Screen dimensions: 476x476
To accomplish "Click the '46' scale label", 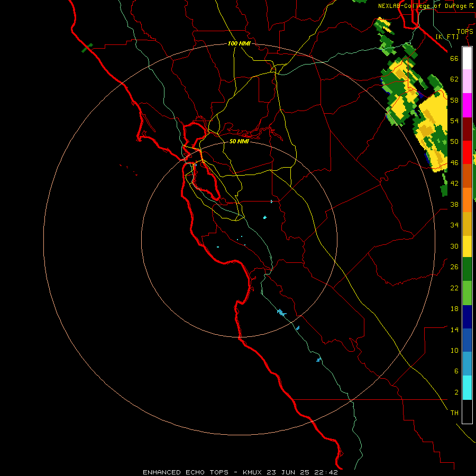I will (454, 163).
